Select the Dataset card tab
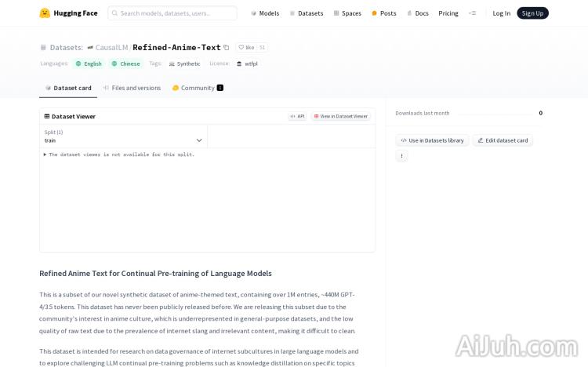Screen dimensions: 588x367 click(68, 88)
